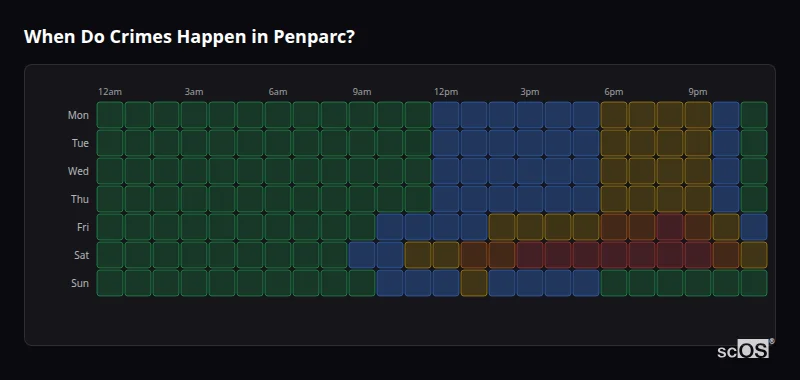Click the 'Sun' row label

[x=80, y=284]
